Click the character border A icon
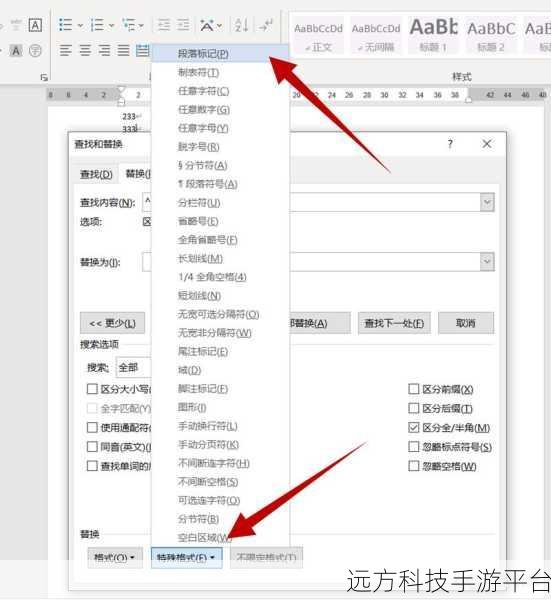The width and height of the screenshot is (551, 600). point(35,26)
